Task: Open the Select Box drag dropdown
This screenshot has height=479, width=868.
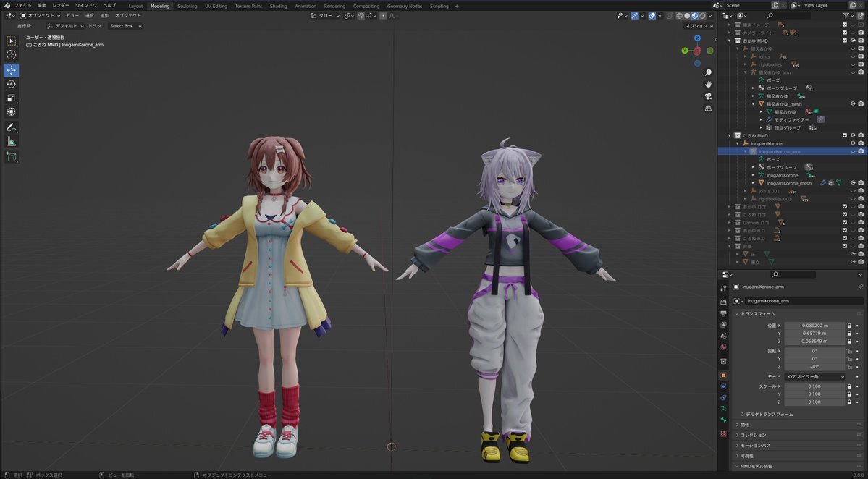Action: pyautogui.click(x=125, y=26)
